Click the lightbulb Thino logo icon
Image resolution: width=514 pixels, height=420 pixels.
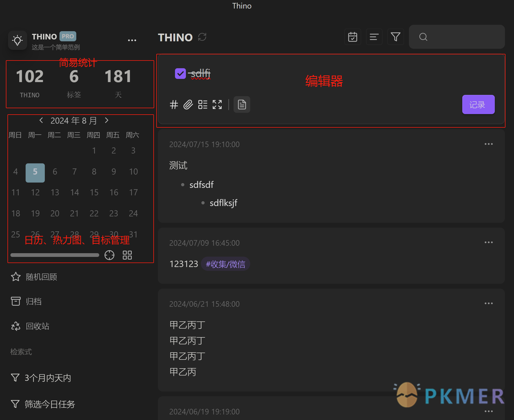(18, 41)
